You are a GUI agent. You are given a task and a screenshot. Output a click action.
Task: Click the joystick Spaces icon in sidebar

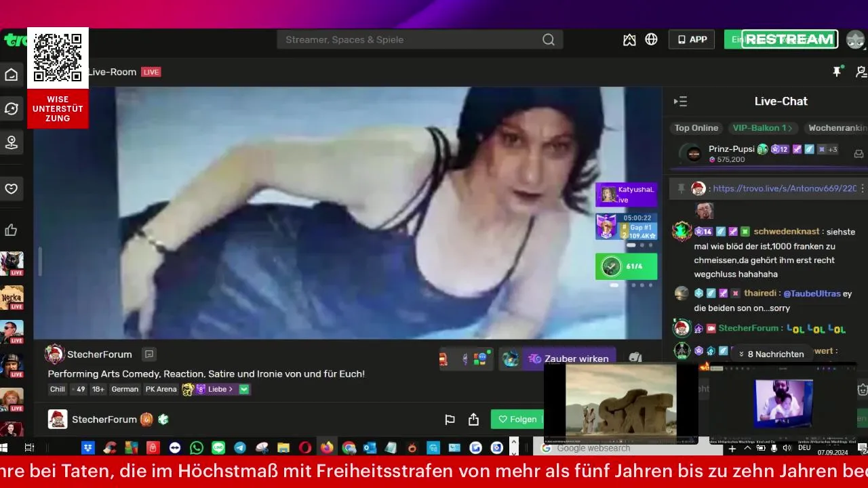[x=12, y=142]
